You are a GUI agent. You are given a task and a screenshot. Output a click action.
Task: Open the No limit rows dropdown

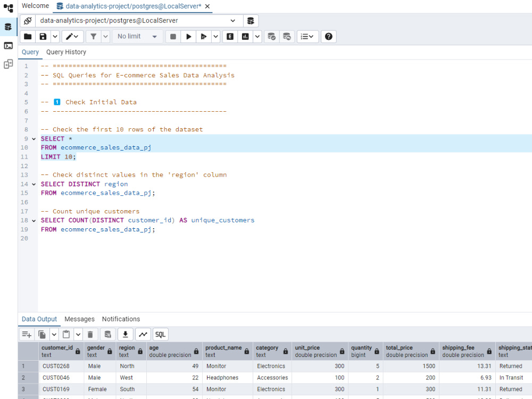pyautogui.click(x=137, y=36)
